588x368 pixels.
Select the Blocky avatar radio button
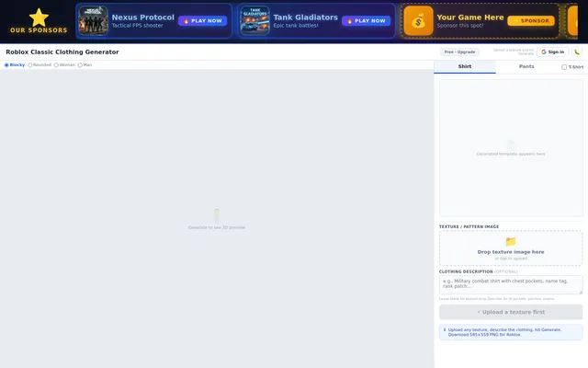(x=6, y=65)
